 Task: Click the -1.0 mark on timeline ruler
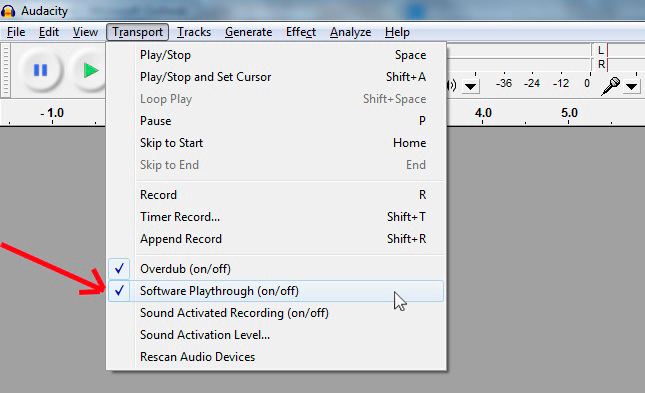[52, 113]
